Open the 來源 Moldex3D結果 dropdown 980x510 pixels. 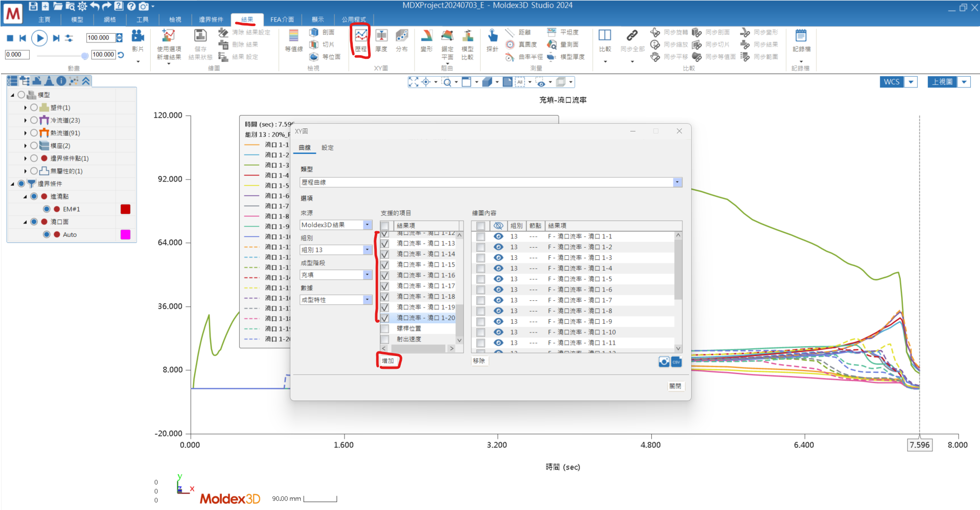(367, 225)
